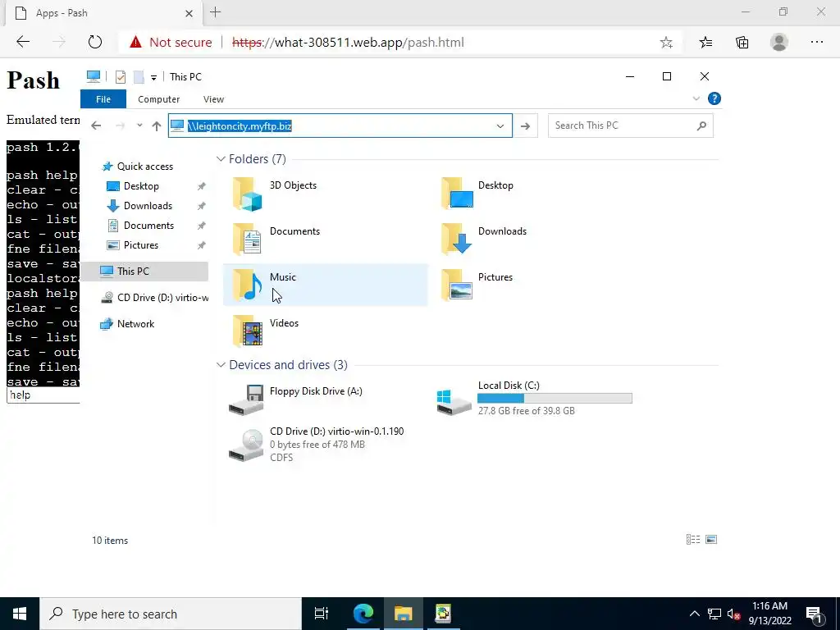This screenshot has width=840, height=630.
Task: Click the Properties quick access toolbar icon
Action: (x=121, y=77)
